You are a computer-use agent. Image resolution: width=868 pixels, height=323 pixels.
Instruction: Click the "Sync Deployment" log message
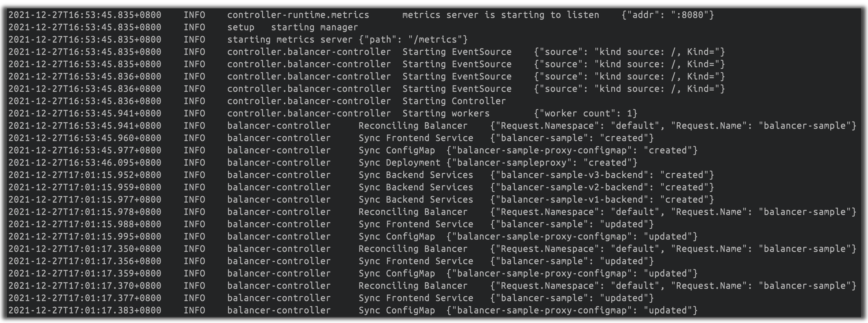[x=399, y=163]
